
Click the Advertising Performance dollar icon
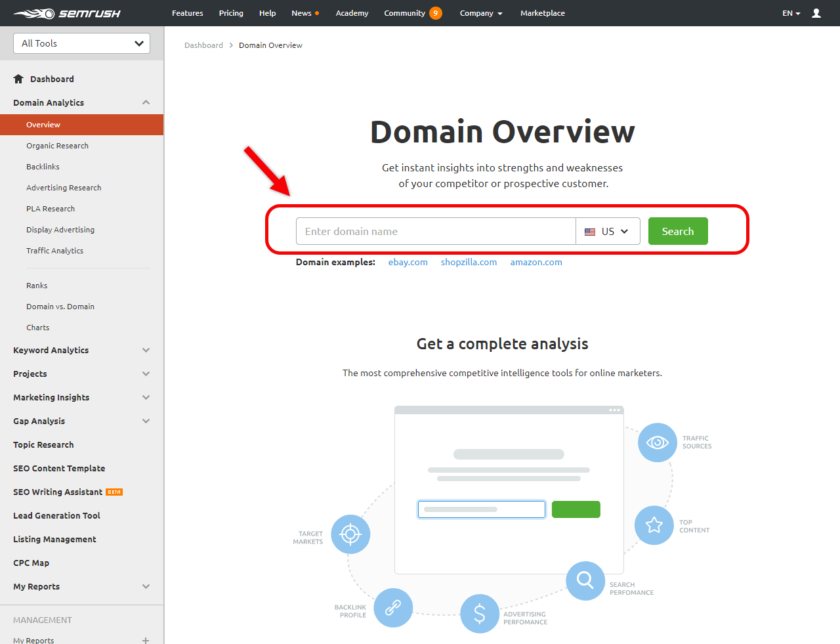[480, 614]
